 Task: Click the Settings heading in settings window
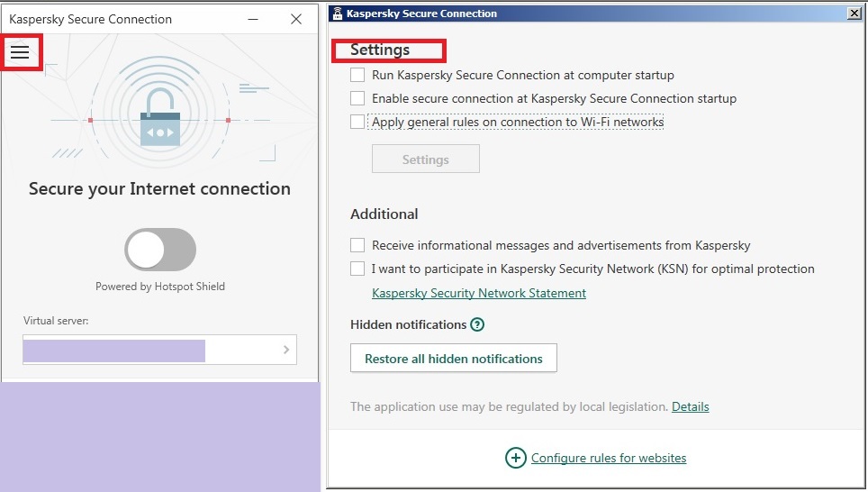380,50
